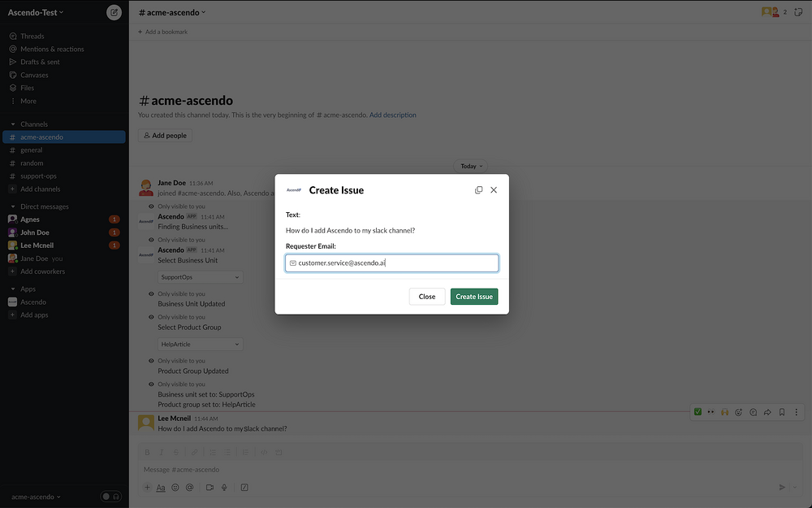
Task: Click Add coworkers
Action: pyautogui.click(x=42, y=271)
